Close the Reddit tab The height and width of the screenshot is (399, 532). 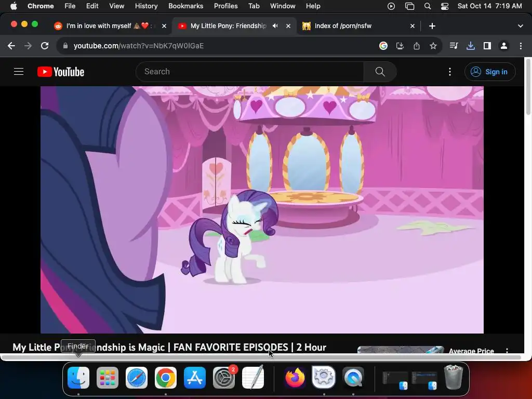tap(164, 26)
